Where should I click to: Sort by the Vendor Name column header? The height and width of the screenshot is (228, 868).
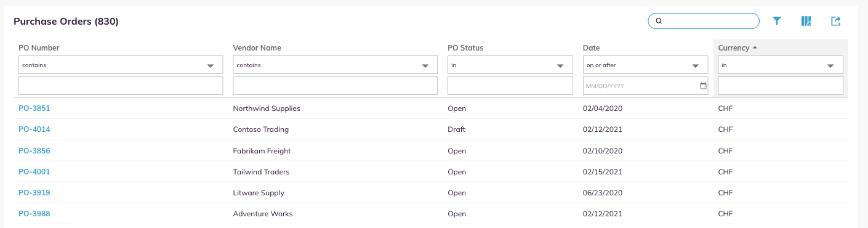tap(257, 48)
